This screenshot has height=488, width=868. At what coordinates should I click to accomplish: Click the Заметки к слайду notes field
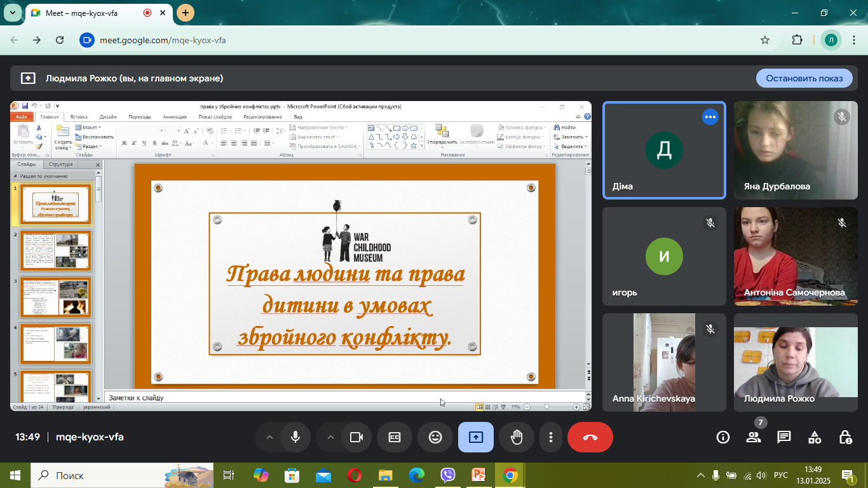(344, 398)
